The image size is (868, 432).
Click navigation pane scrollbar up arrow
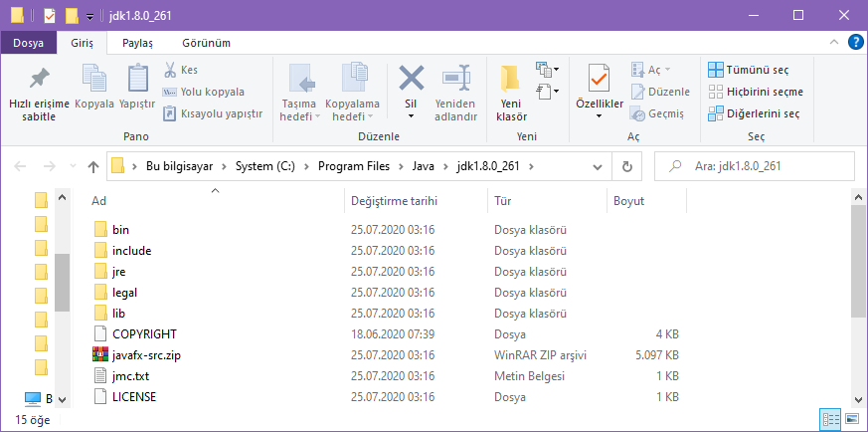coord(62,197)
